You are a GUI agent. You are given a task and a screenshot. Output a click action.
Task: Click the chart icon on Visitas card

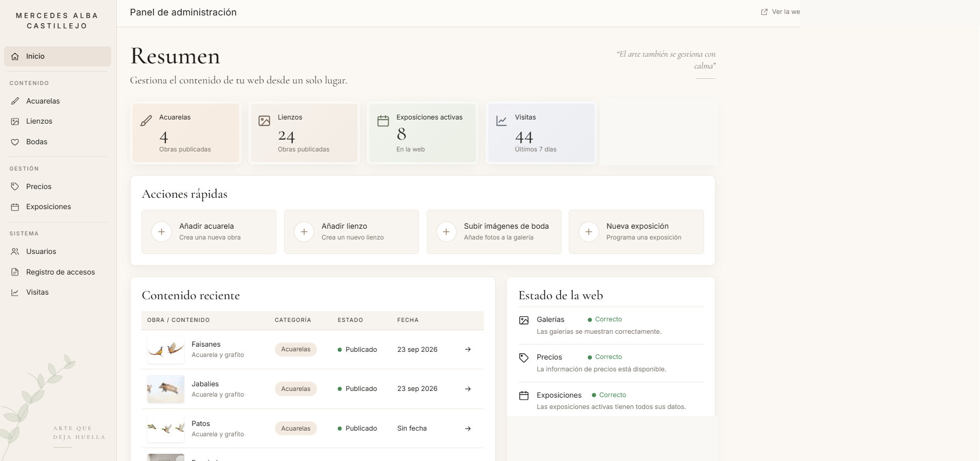point(501,121)
